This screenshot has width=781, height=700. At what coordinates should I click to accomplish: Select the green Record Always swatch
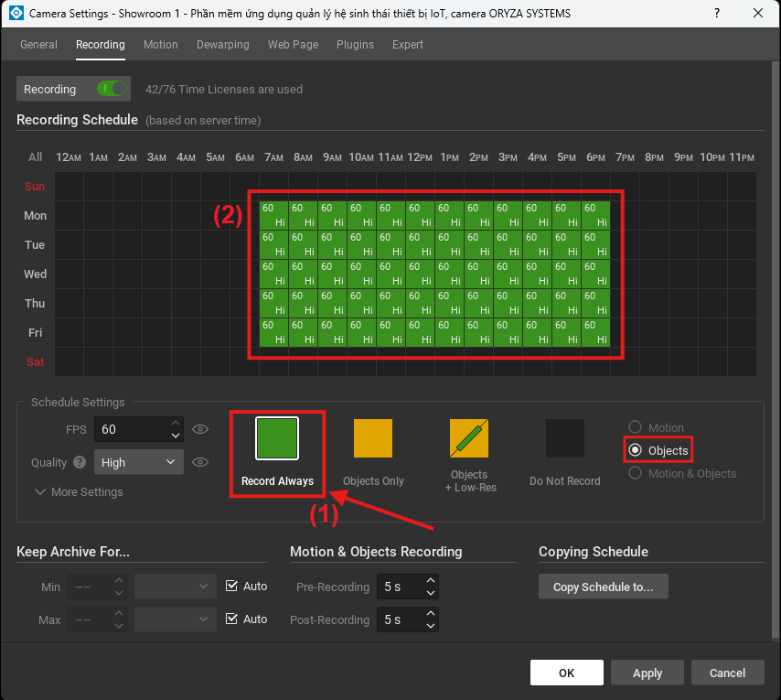point(277,438)
